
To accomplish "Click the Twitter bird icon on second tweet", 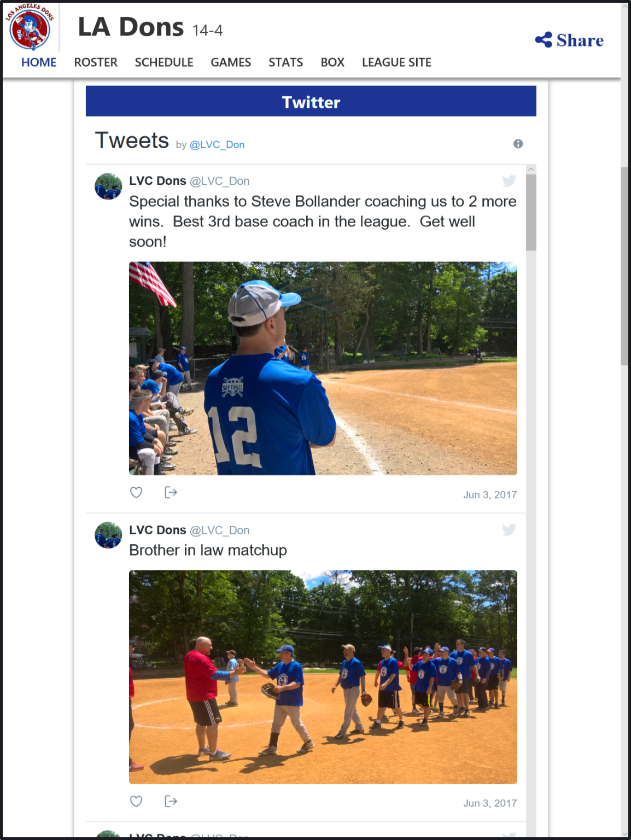I will click(x=509, y=529).
